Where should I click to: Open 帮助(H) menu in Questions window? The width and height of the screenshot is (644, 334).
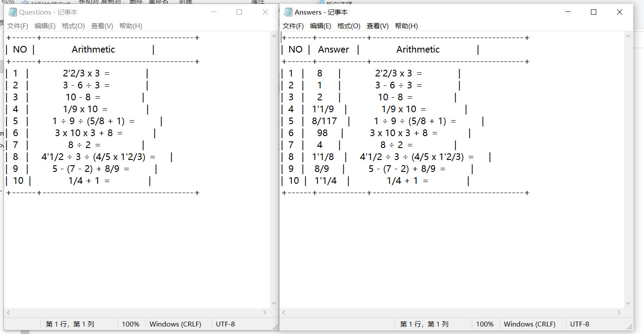pyautogui.click(x=131, y=26)
